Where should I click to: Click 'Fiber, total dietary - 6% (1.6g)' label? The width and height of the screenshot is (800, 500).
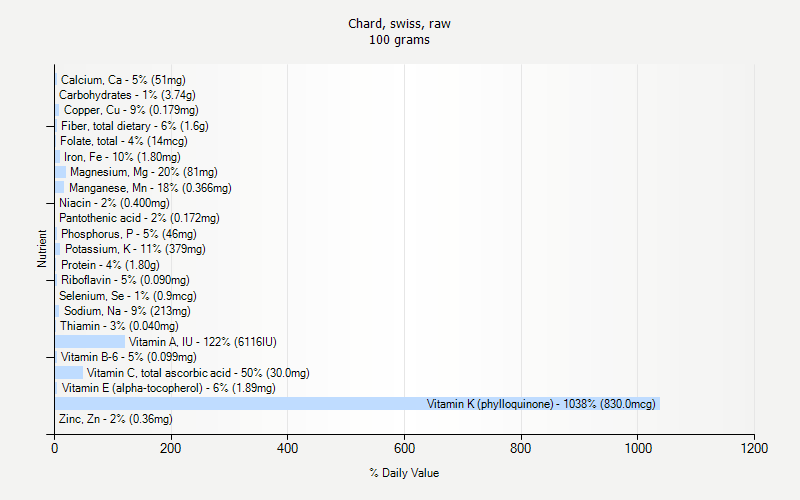[x=135, y=126]
